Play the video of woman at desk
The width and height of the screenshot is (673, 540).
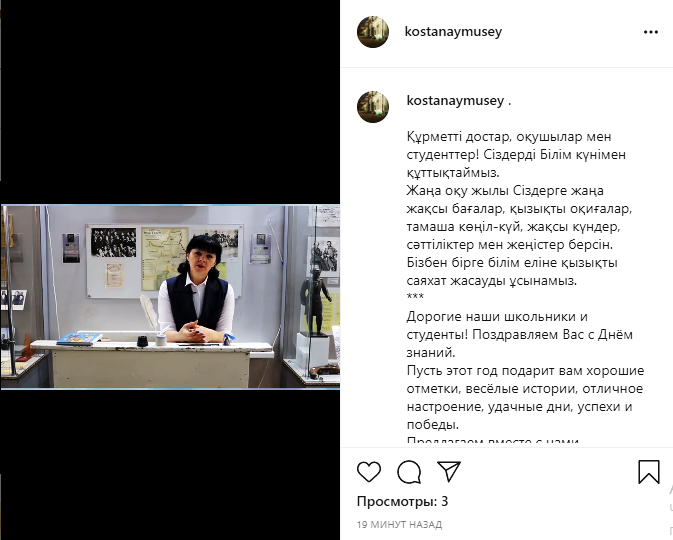(170, 297)
